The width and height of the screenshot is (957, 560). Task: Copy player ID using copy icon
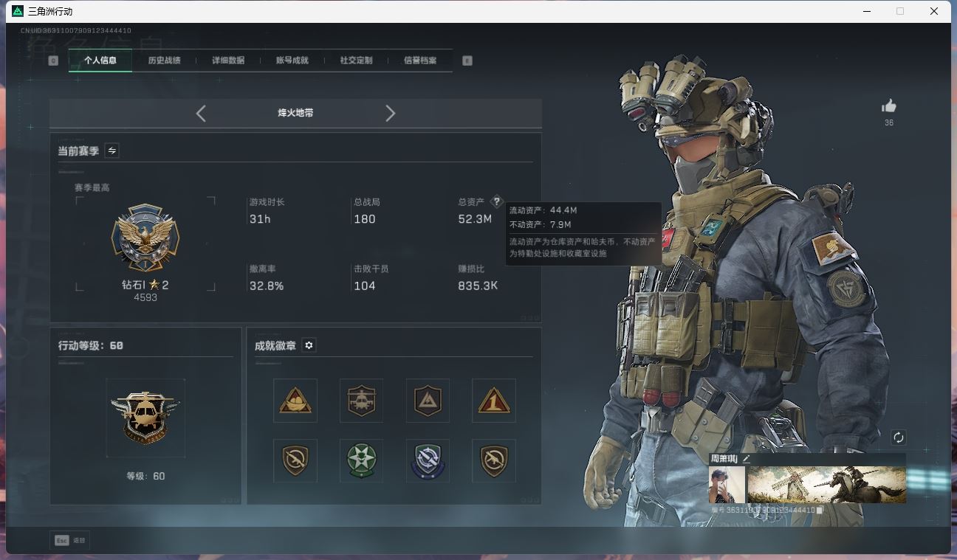pos(820,510)
